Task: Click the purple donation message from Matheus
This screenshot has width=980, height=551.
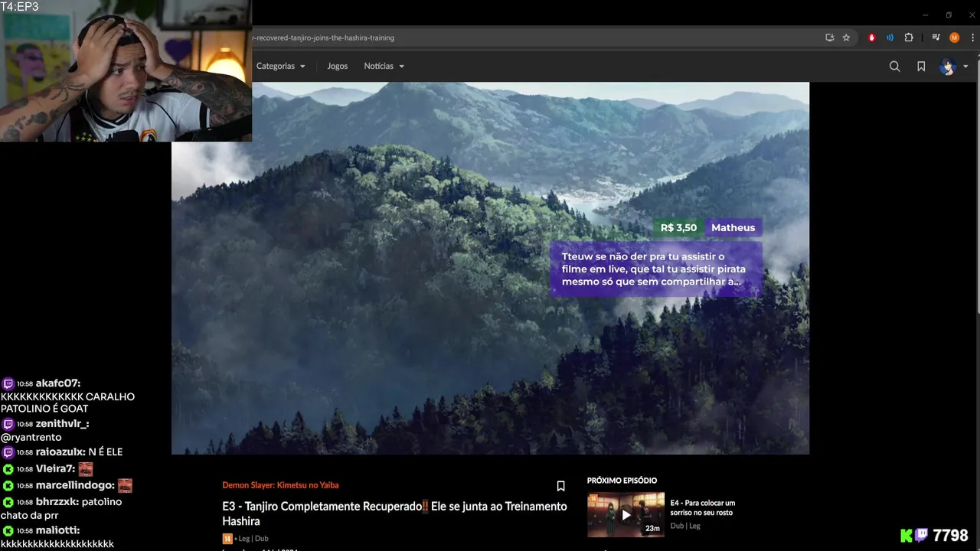Action: coord(655,269)
